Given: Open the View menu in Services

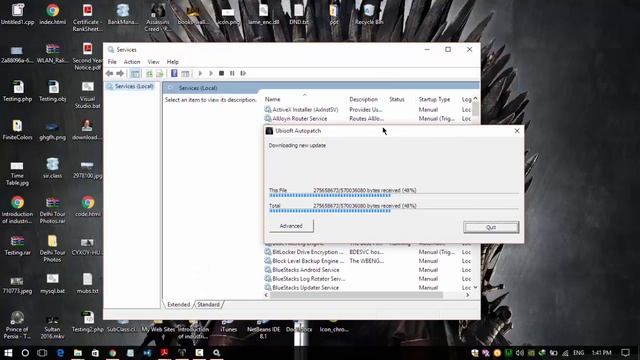Looking at the screenshot, I should pos(153,62).
